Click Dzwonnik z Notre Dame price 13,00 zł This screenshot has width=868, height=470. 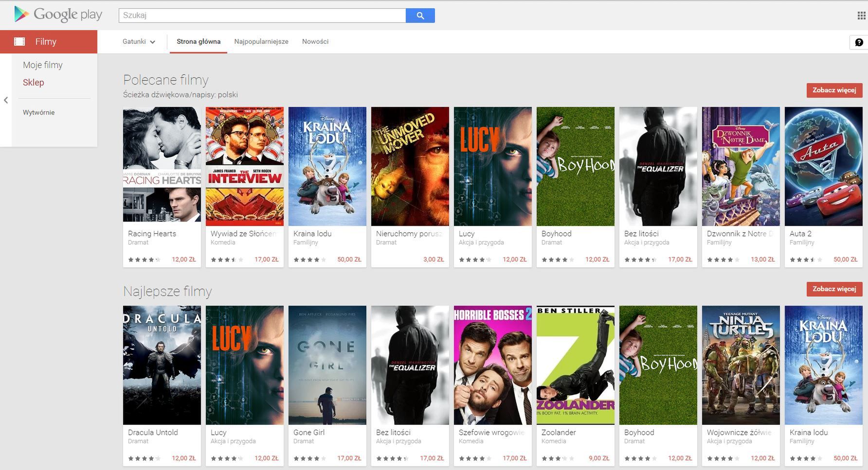(x=762, y=260)
